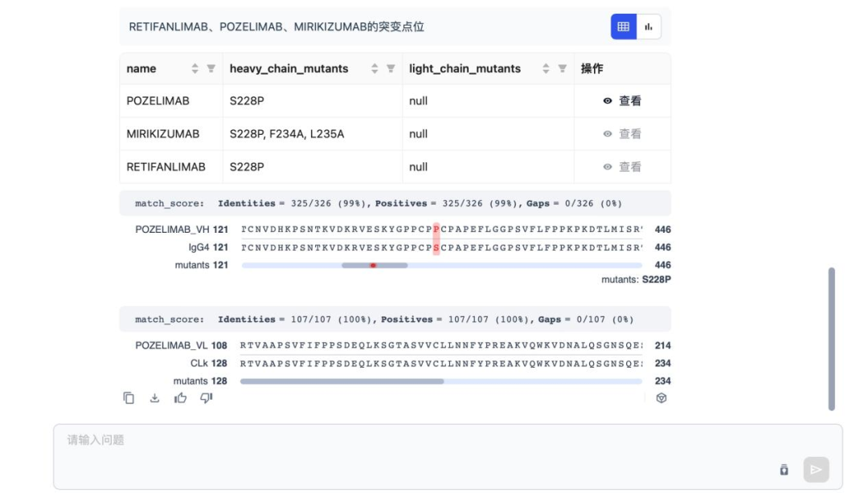
Task: Copy the response with copy icon
Action: click(129, 397)
